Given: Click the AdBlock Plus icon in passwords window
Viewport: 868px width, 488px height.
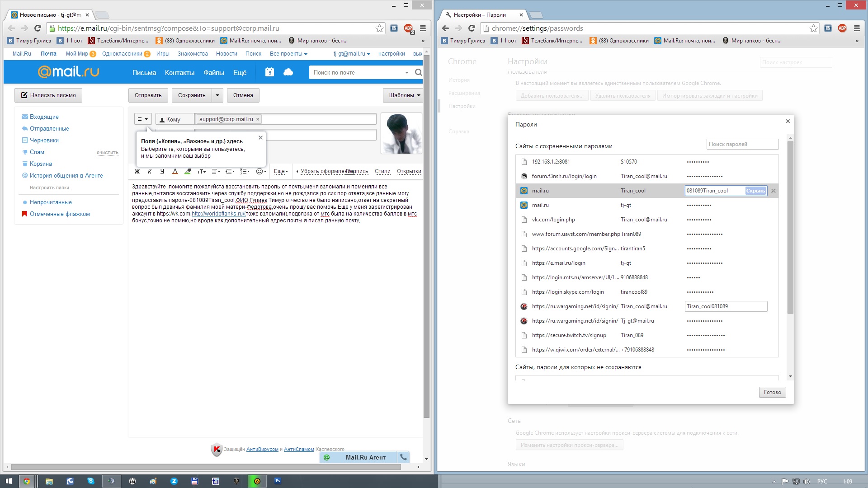Looking at the screenshot, I should pos(842,28).
